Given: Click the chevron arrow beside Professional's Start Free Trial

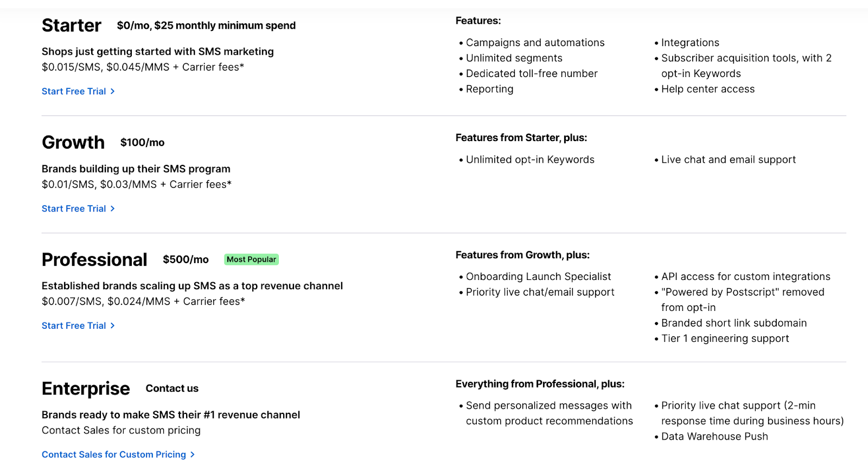Looking at the screenshot, I should pyautogui.click(x=113, y=325).
